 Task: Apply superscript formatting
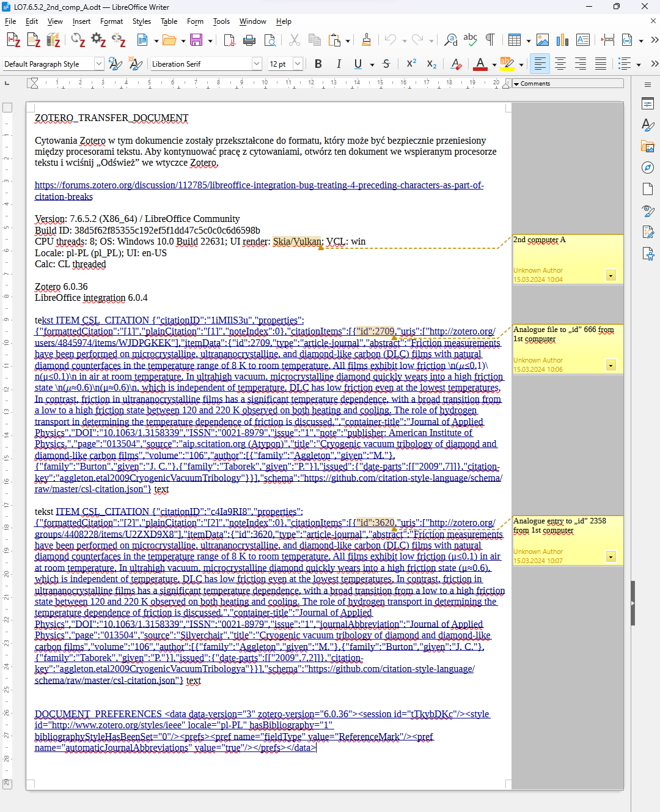(411, 64)
